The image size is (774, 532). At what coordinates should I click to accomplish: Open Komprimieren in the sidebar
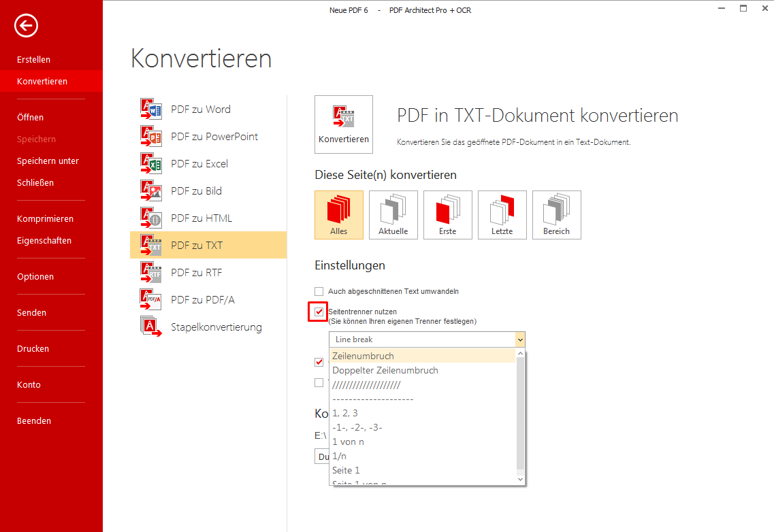click(x=51, y=218)
